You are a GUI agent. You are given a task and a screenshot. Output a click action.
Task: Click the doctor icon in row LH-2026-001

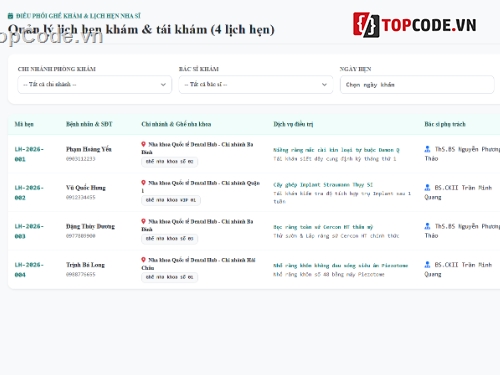pos(427,149)
